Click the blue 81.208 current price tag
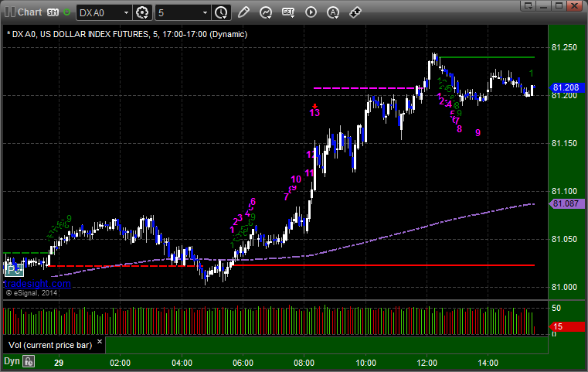This screenshot has width=588, height=372. (566, 87)
